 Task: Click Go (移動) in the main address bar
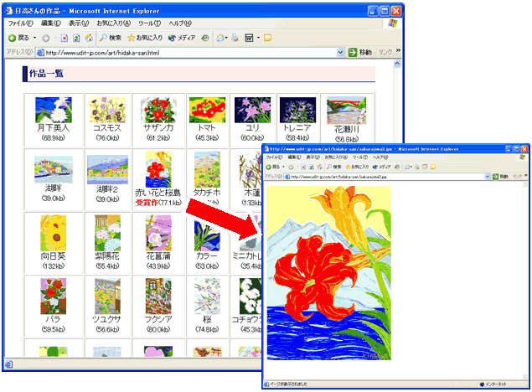click(360, 53)
